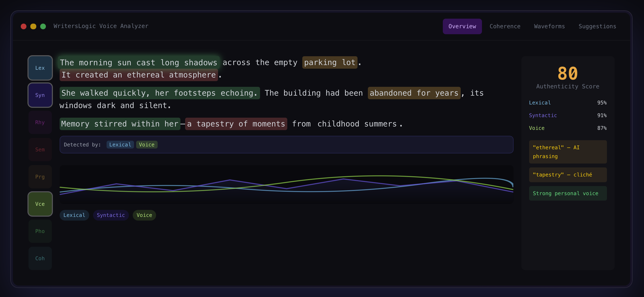The width and height of the screenshot is (644, 297).
Task: Switch to the Coherence tab
Action: (x=505, y=26)
